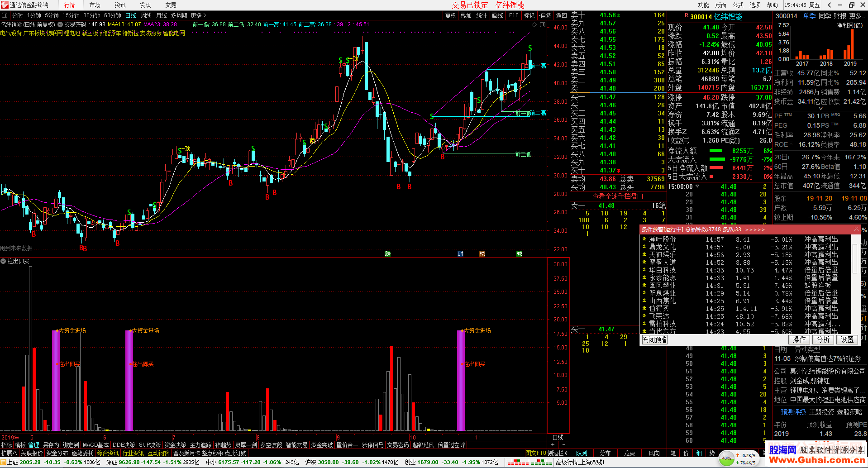
Task: Click the 设置 button in alert popup
Action: click(x=847, y=339)
